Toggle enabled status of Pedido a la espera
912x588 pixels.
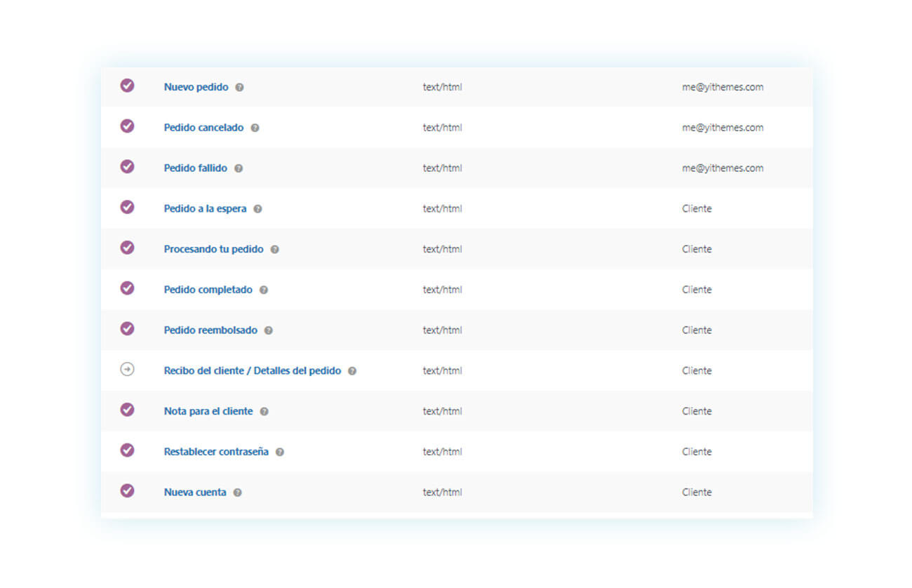[127, 207]
